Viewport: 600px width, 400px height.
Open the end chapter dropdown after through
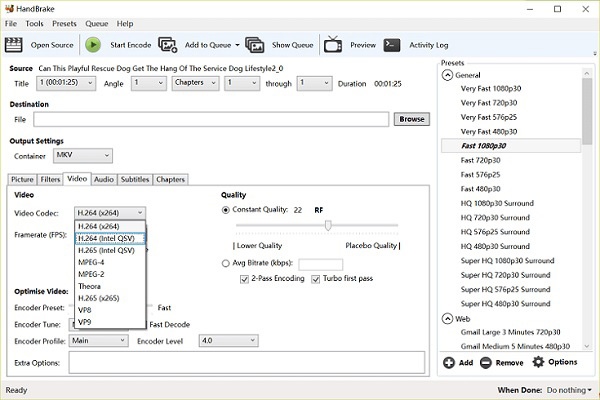coord(314,83)
